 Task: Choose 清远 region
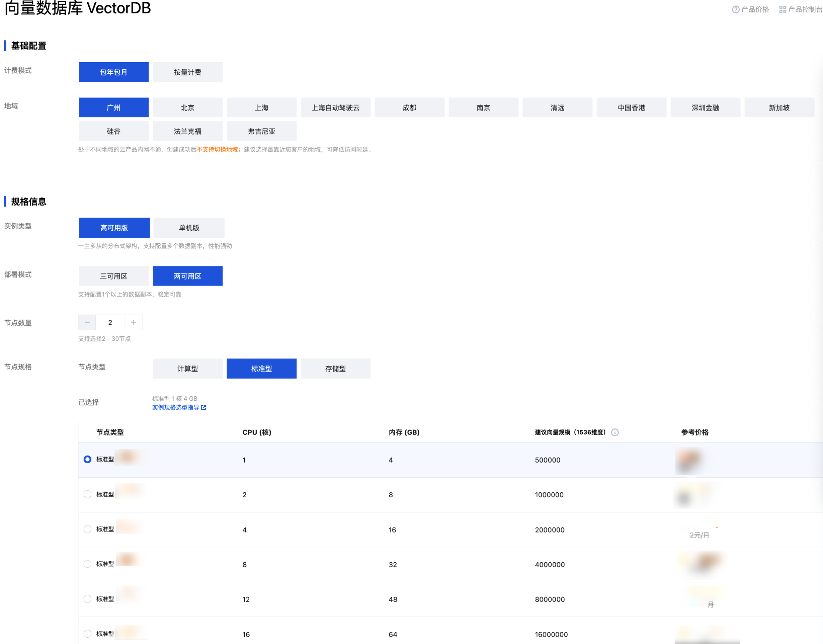point(558,107)
